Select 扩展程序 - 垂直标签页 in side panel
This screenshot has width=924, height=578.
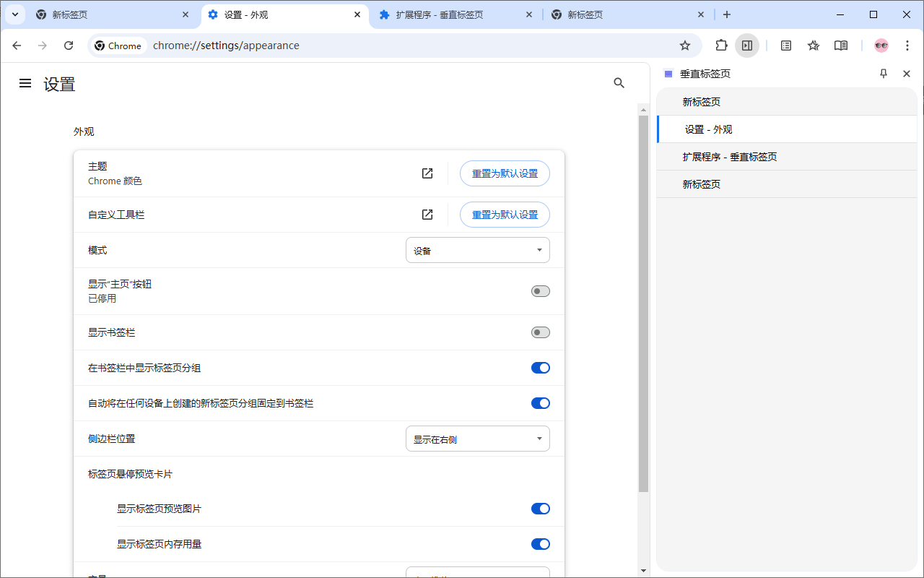tap(787, 157)
